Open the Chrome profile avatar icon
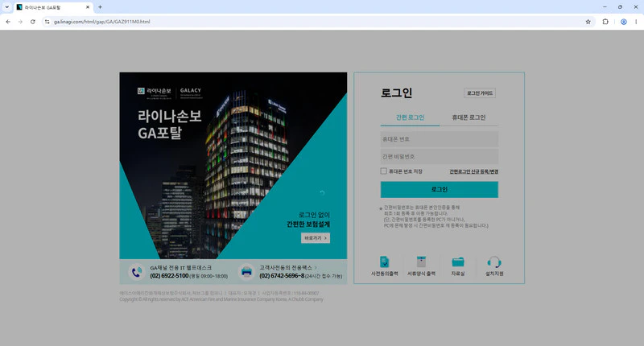This screenshot has width=644, height=346. (x=623, y=22)
